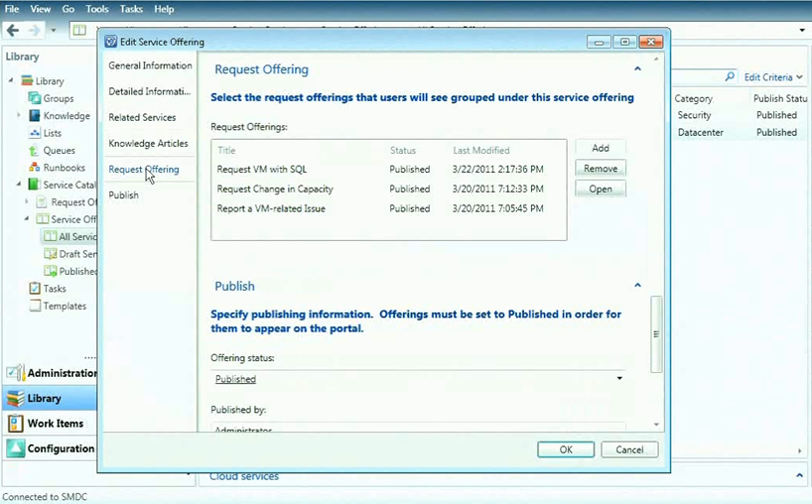Select the Knowledge node icon
The height and width of the screenshot is (504, 812).
click(35, 116)
